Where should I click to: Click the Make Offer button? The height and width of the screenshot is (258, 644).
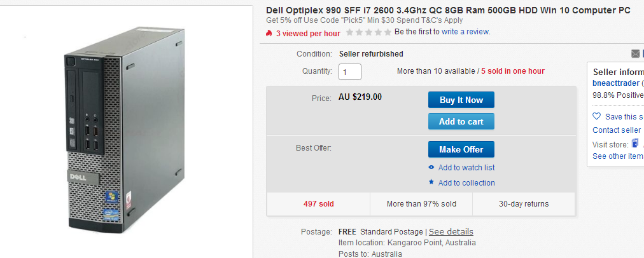point(461,149)
